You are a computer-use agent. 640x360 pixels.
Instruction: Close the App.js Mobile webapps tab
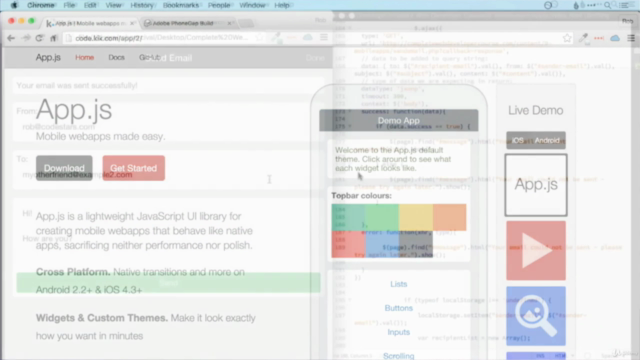132,23
